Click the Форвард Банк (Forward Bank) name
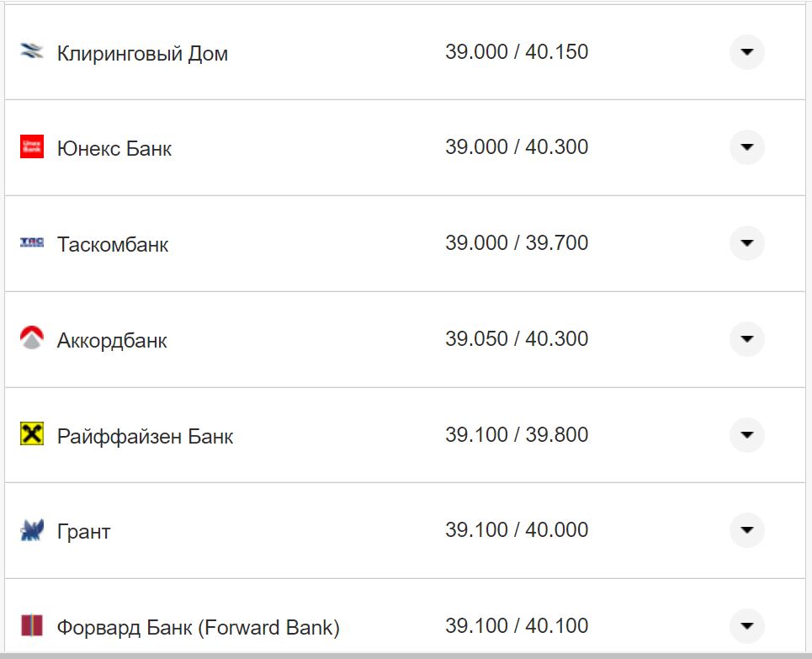812x659 pixels. (x=199, y=628)
